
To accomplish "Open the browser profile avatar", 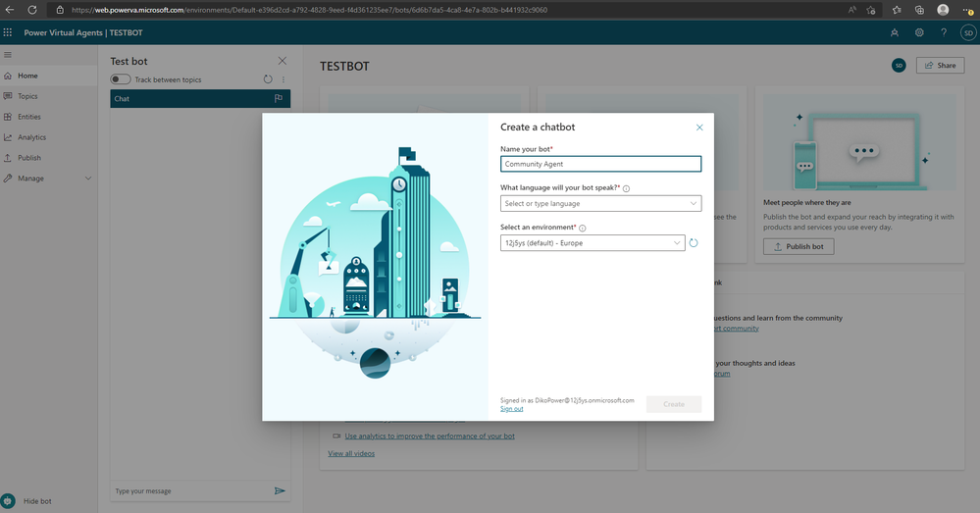I will (x=943, y=10).
